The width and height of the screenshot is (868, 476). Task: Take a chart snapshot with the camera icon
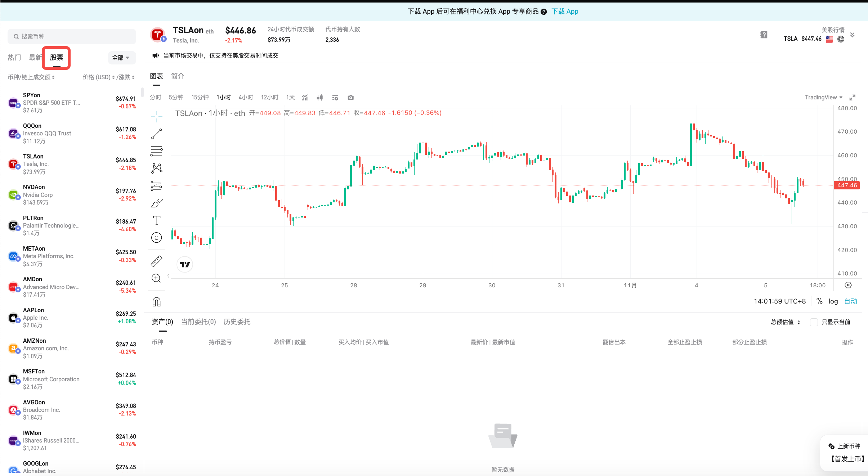[x=350, y=97]
